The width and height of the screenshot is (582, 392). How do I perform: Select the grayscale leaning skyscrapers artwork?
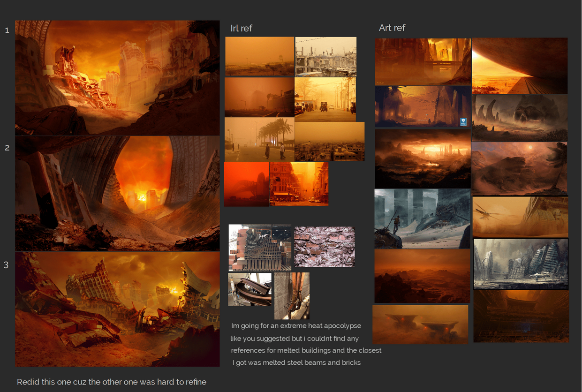[521, 264]
